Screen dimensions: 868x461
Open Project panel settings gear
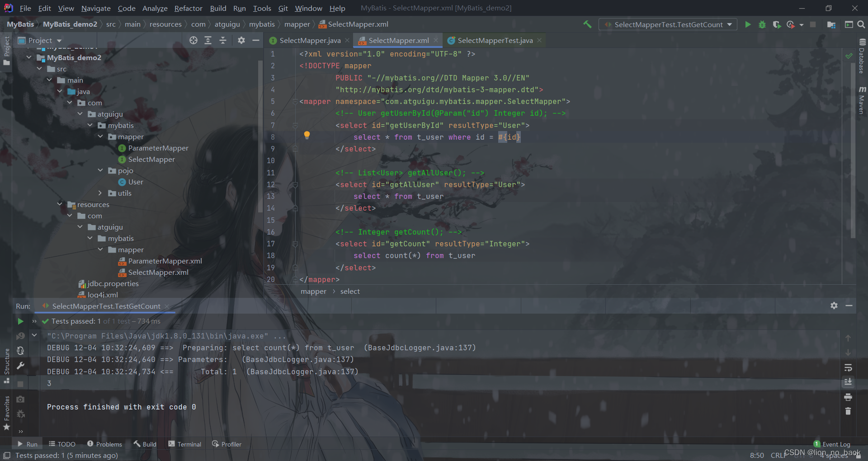click(241, 40)
